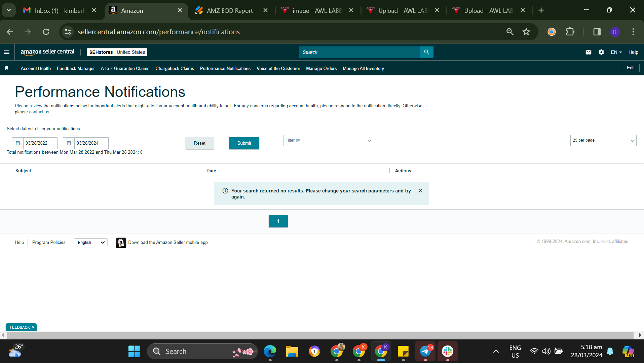The height and width of the screenshot is (363, 644).
Task: Open the Help link in header
Action: [633, 52]
